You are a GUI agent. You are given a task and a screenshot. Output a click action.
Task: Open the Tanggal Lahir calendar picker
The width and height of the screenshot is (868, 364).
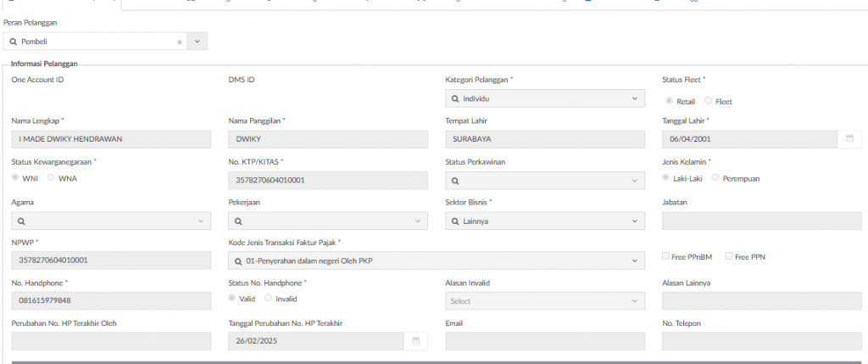pyautogui.click(x=849, y=139)
